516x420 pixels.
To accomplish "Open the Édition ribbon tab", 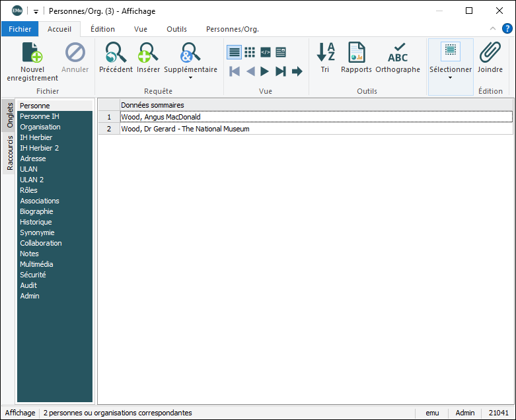I will tap(102, 29).
